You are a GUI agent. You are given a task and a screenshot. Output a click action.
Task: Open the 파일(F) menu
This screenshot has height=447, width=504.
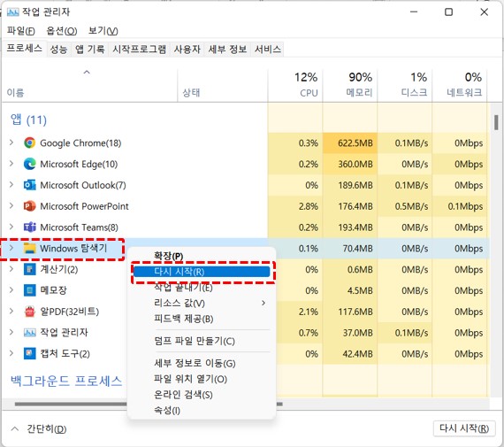[21, 31]
